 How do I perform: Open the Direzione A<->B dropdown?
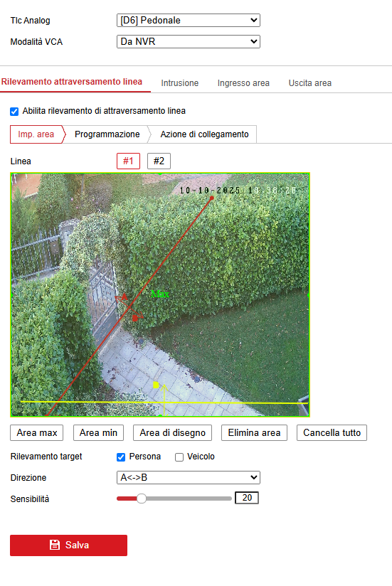click(189, 478)
